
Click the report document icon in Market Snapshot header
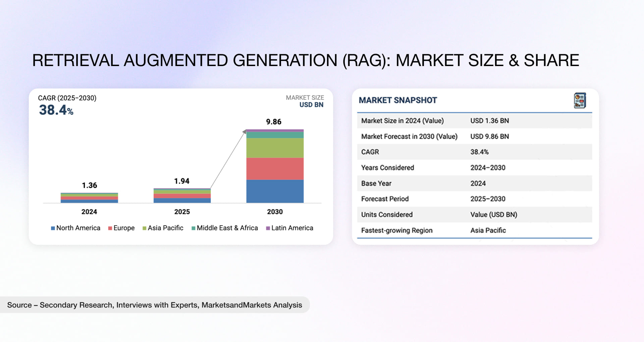point(580,100)
